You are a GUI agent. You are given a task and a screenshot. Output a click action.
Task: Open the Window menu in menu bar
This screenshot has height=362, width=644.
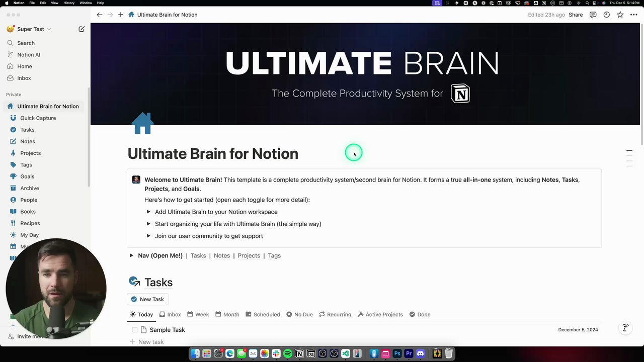click(x=86, y=3)
